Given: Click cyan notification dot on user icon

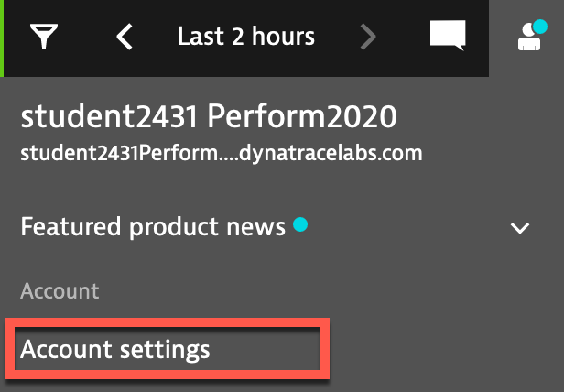Looking at the screenshot, I should 540,27.
